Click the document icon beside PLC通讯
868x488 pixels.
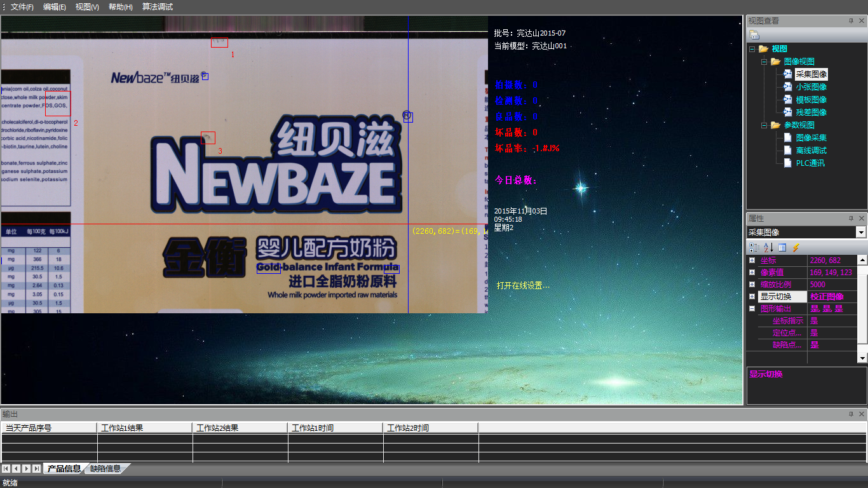pyautogui.click(x=788, y=163)
